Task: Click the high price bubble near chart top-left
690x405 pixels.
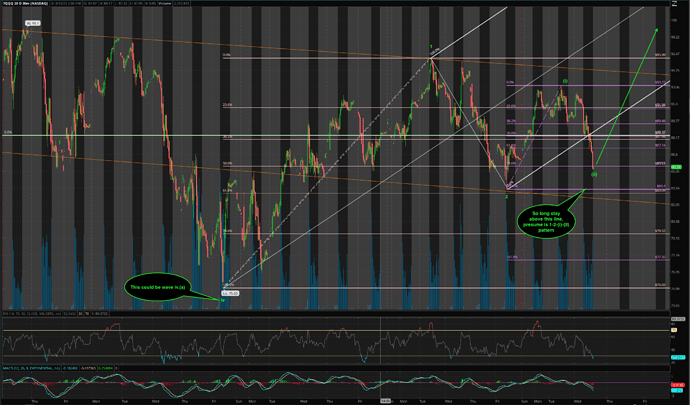Action: click(33, 23)
